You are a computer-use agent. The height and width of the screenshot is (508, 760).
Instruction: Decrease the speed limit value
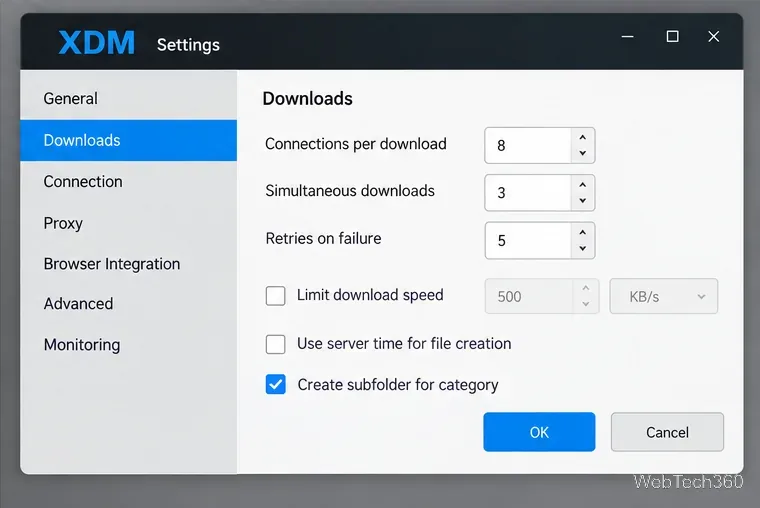point(586,304)
